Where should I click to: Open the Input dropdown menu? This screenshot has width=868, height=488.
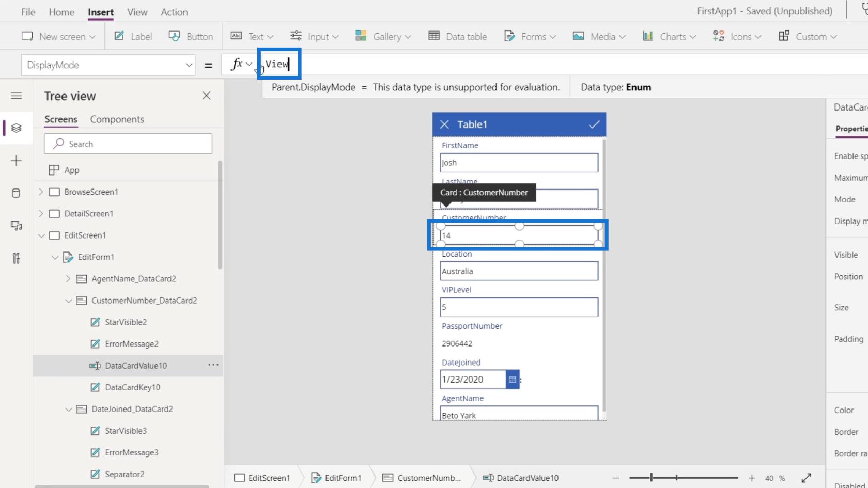[314, 36]
